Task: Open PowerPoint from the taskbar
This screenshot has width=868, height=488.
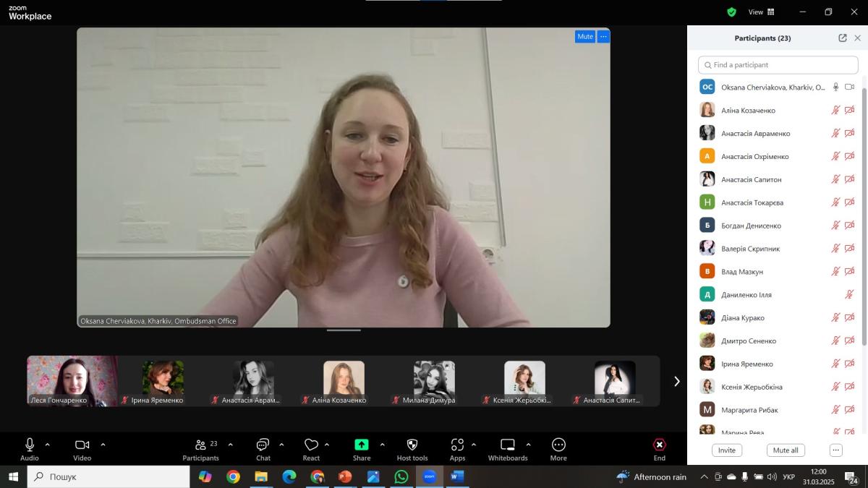Action: [344, 476]
